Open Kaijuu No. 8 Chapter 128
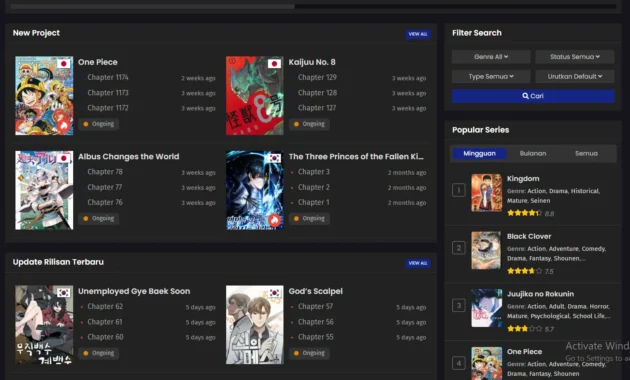The image size is (630, 380). 317,93
